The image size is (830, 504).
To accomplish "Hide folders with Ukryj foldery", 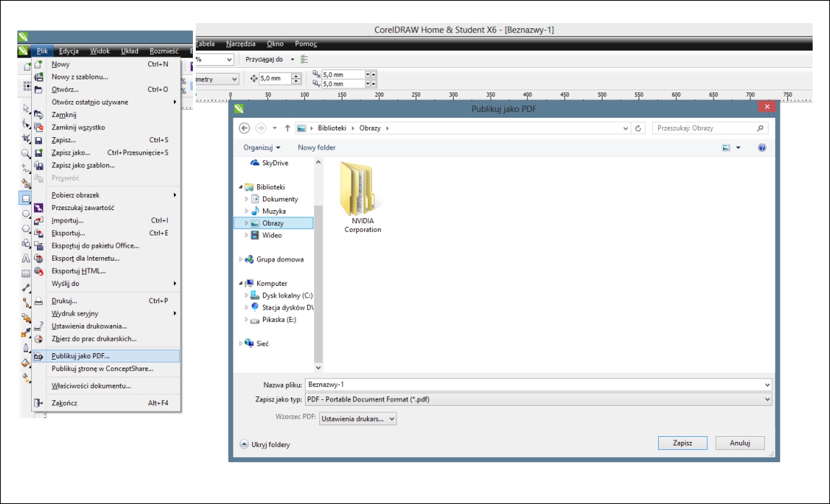I will click(x=265, y=445).
